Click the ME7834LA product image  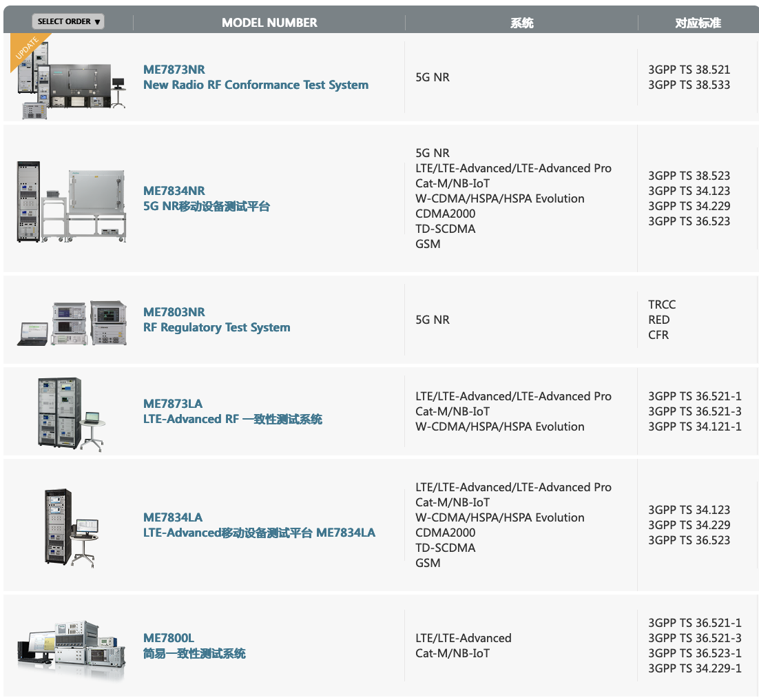pyautogui.click(x=71, y=527)
